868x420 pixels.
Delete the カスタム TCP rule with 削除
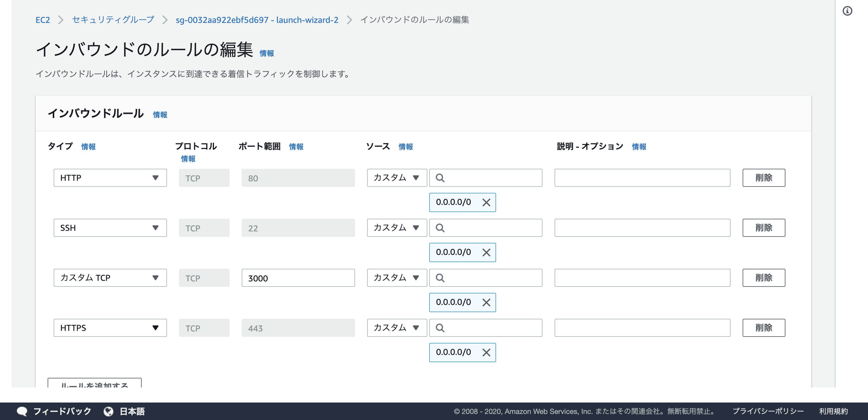763,278
